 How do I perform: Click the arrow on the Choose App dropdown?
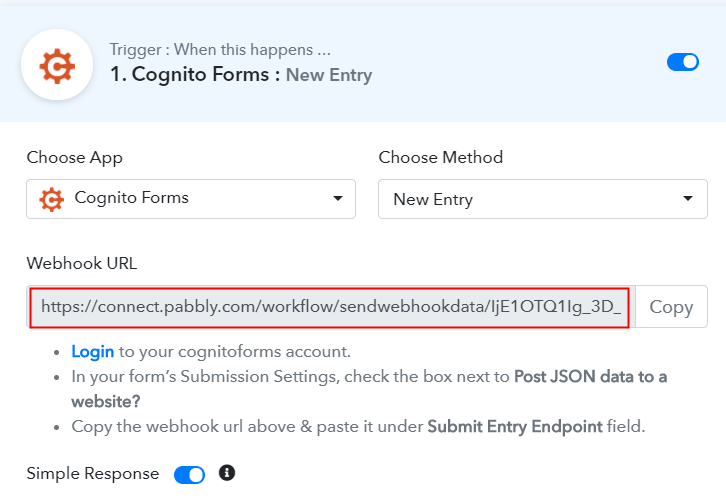click(x=337, y=199)
